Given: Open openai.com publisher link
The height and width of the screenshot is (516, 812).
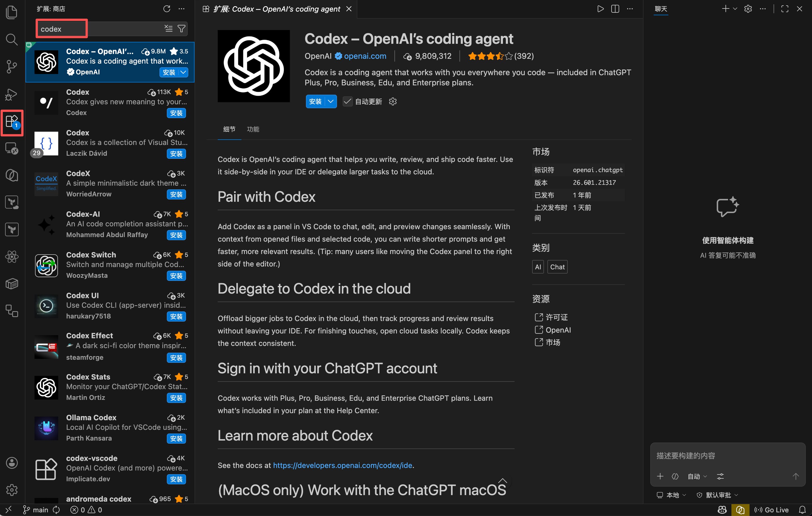Looking at the screenshot, I should pos(365,56).
